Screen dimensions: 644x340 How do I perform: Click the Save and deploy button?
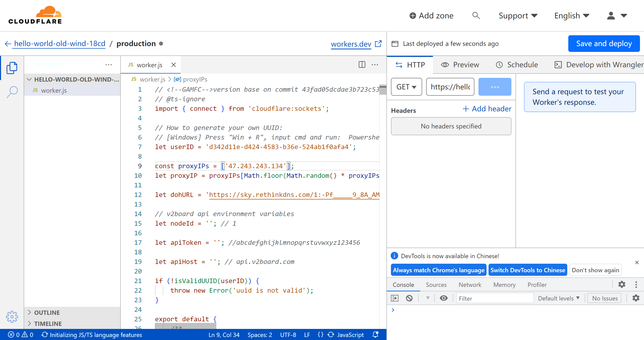[x=604, y=44]
